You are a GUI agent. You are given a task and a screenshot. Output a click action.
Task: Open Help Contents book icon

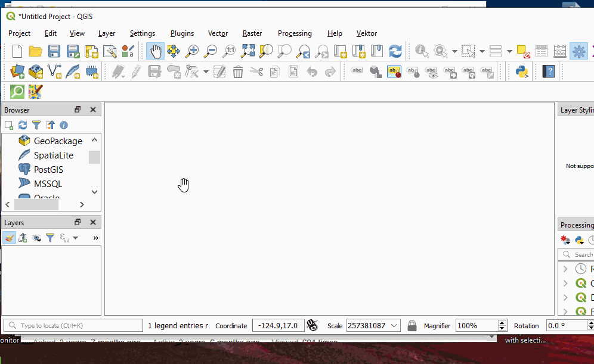pos(549,71)
